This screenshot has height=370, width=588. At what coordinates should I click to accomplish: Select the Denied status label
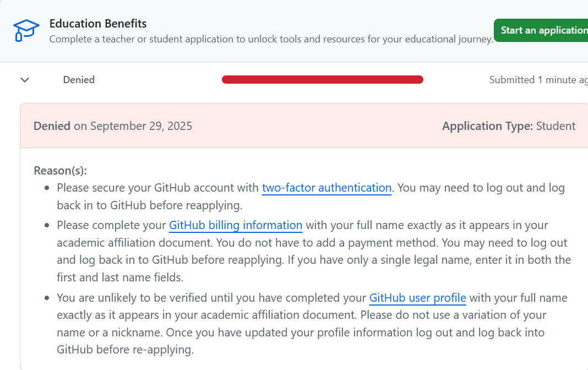pos(79,79)
